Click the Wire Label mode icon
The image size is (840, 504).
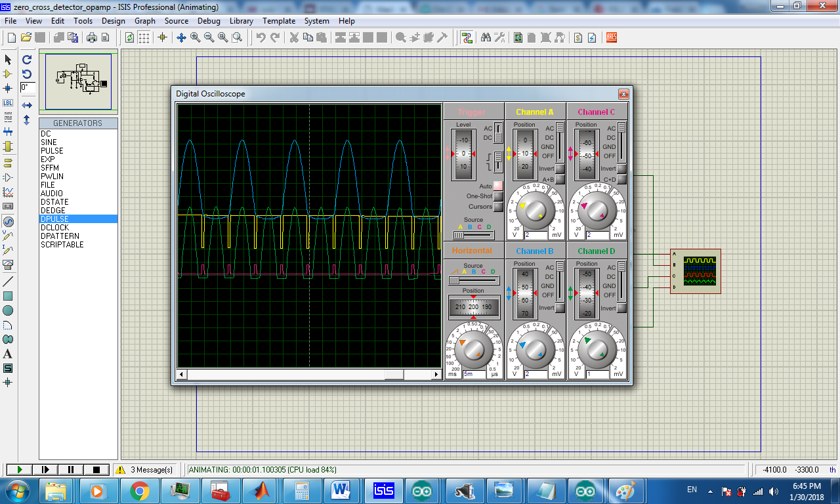[x=8, y=103]
